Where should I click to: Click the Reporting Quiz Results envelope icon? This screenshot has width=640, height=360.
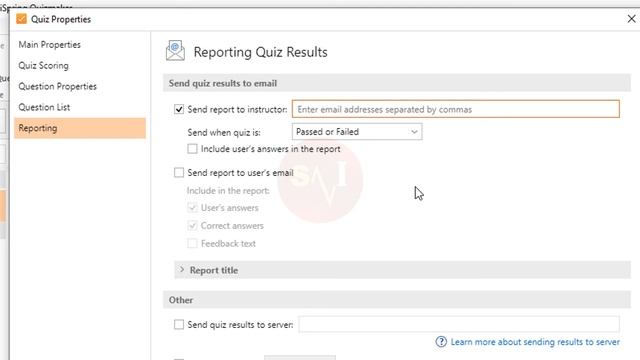(175, 51)
